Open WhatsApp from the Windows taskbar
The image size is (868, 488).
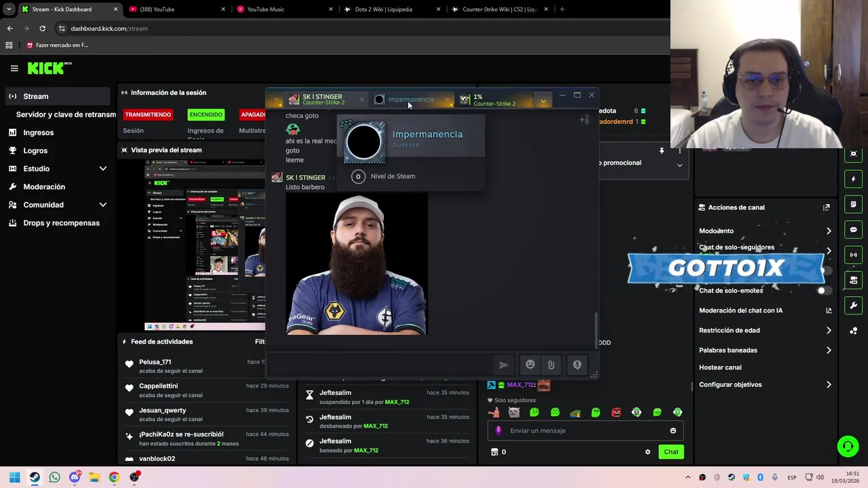pyautogui.click(x=54, y=477)
